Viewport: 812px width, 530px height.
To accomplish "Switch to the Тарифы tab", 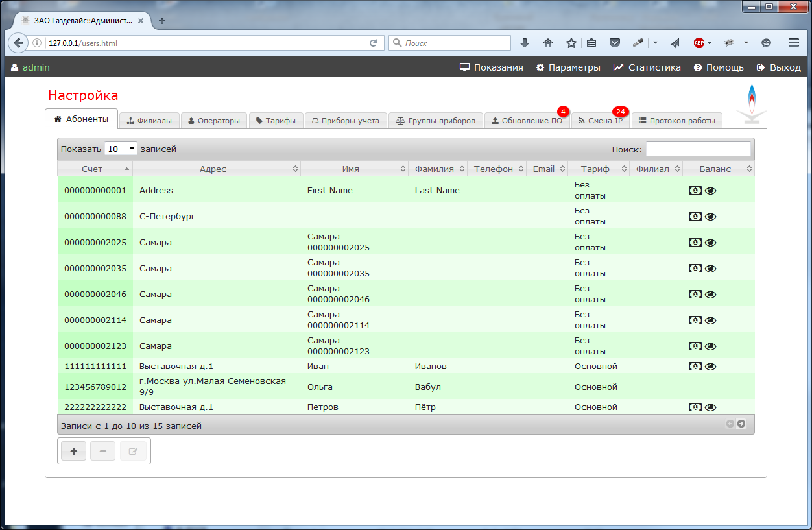I will coord(276,121).
